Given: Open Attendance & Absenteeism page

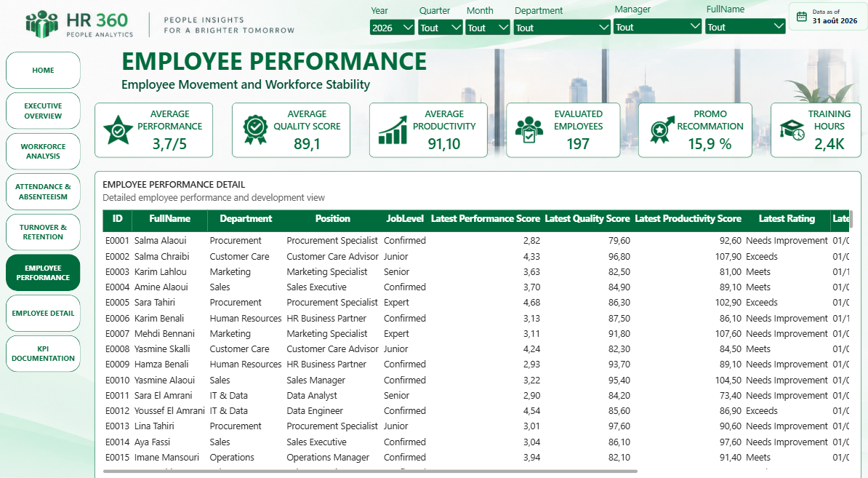Looking at the screenshot, I should coord(43,191).
